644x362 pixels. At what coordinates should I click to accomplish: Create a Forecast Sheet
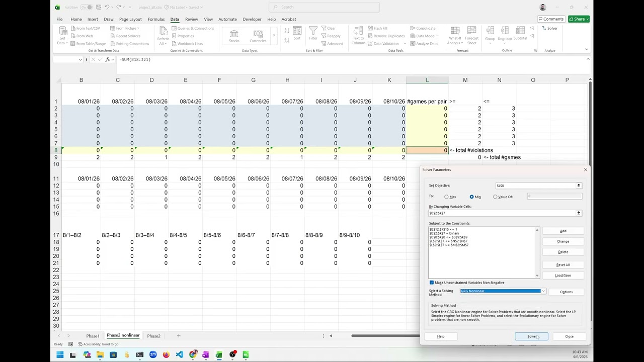[472, 36]
